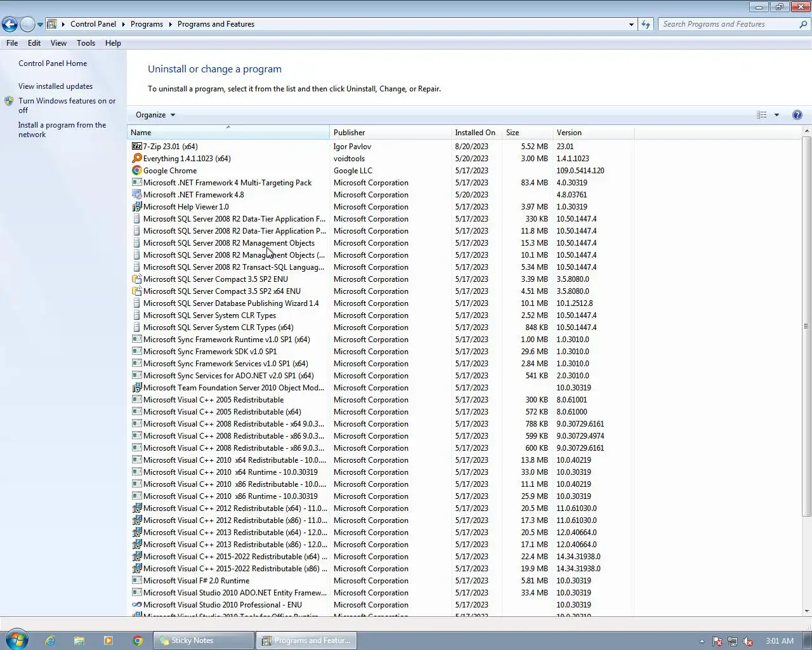This screenshot has height=650, width=812.
Task: Click the 7-Zip 23.01 program icon
Action: click(136, 147)
